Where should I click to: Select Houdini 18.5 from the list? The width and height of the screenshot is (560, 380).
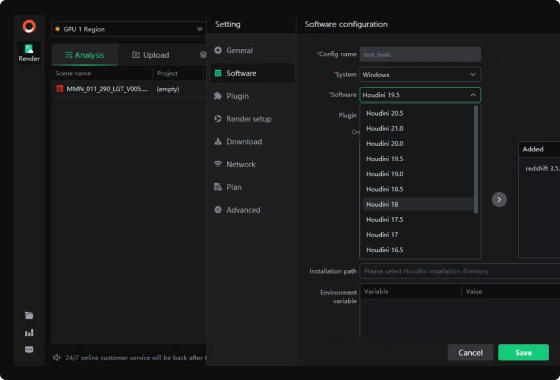point(418,189)
